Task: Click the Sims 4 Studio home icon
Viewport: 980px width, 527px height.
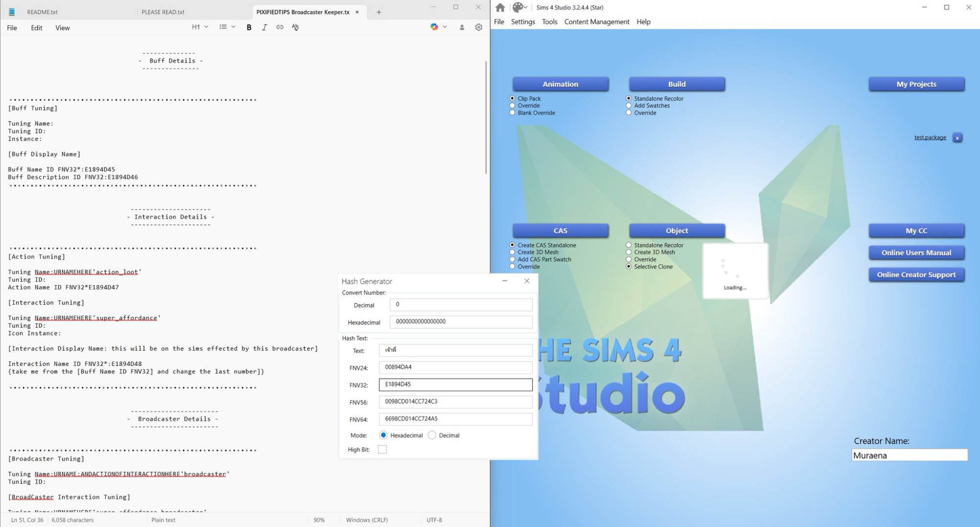Action: click(x=500, y=7)
